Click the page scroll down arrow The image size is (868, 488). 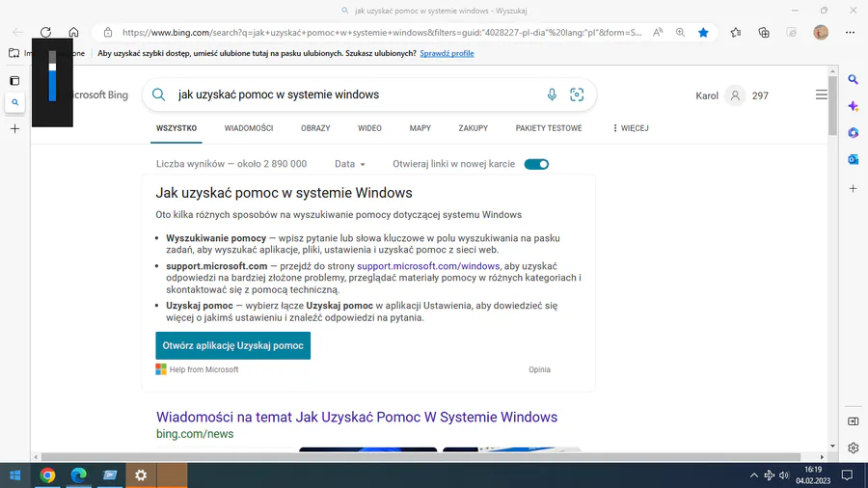[832, 446]
